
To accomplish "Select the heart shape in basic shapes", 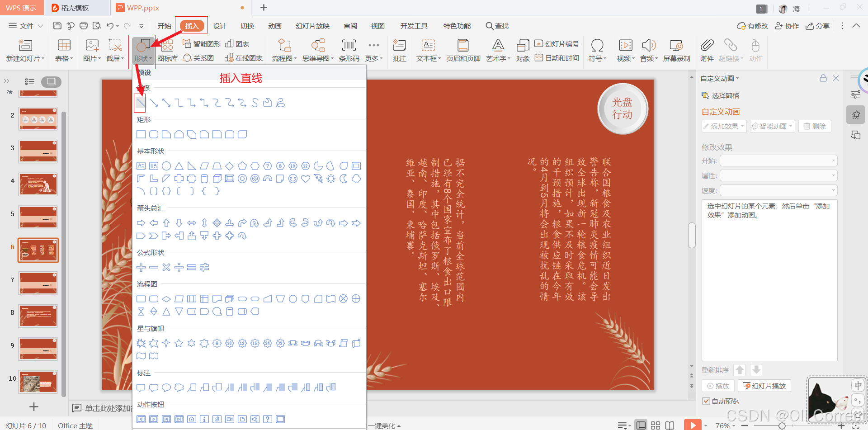I will tap(306, 179).
